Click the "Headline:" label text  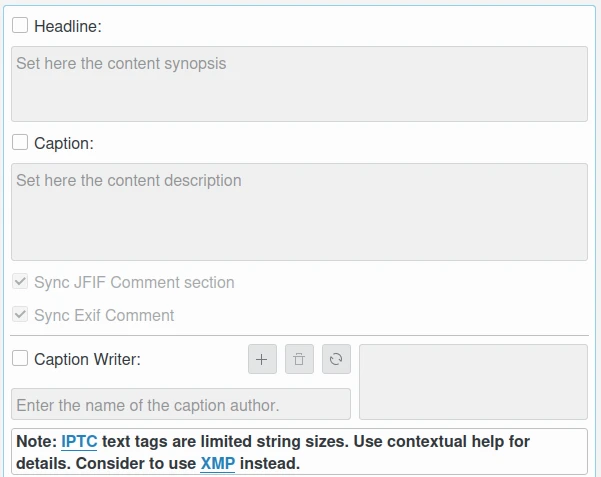click(x=68, y=27)
